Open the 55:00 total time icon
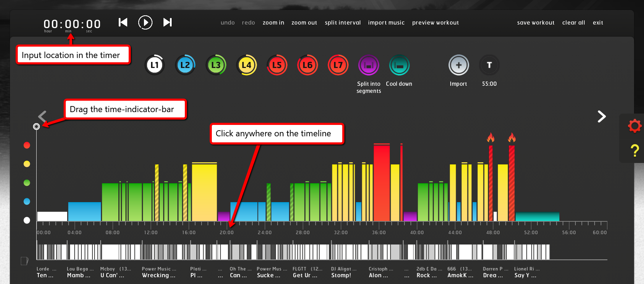 (489, 65)
